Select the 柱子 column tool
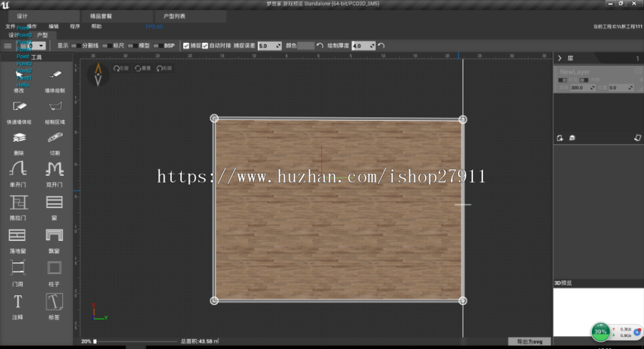This screenshot has height=349, width=644. 54,268
